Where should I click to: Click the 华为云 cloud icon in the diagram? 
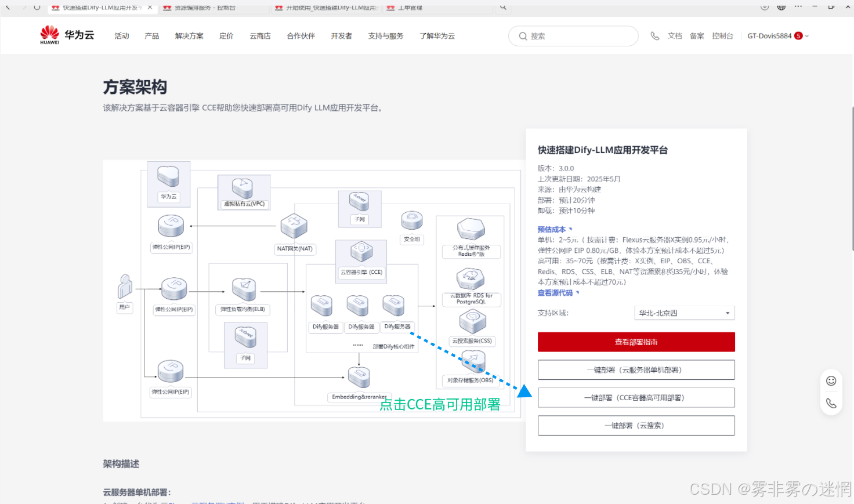(x=168, y=176)
